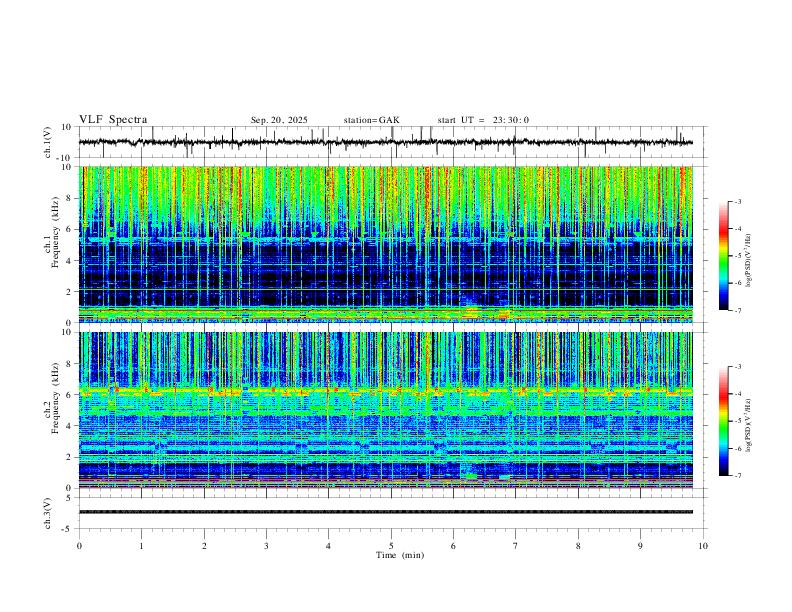Click time axis tick label "2"
Screen dimensions: 792x612
coord(204,546)
